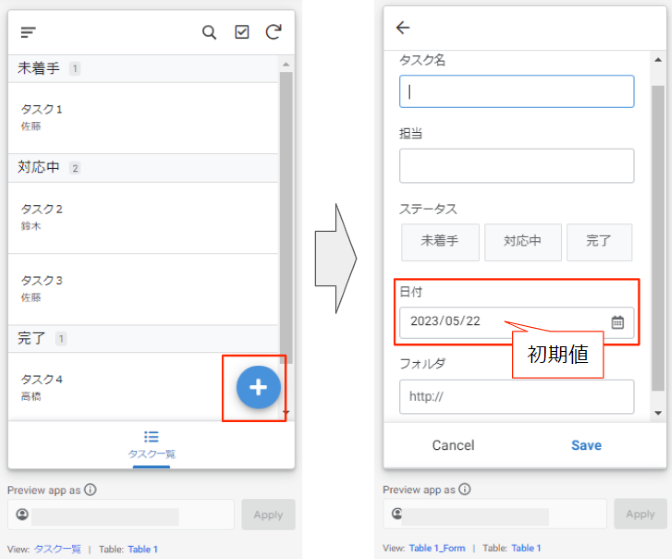Open タスク3 row
Image resolution: width=672 pixels, height=559 pixels.
[x=143, y=289]
